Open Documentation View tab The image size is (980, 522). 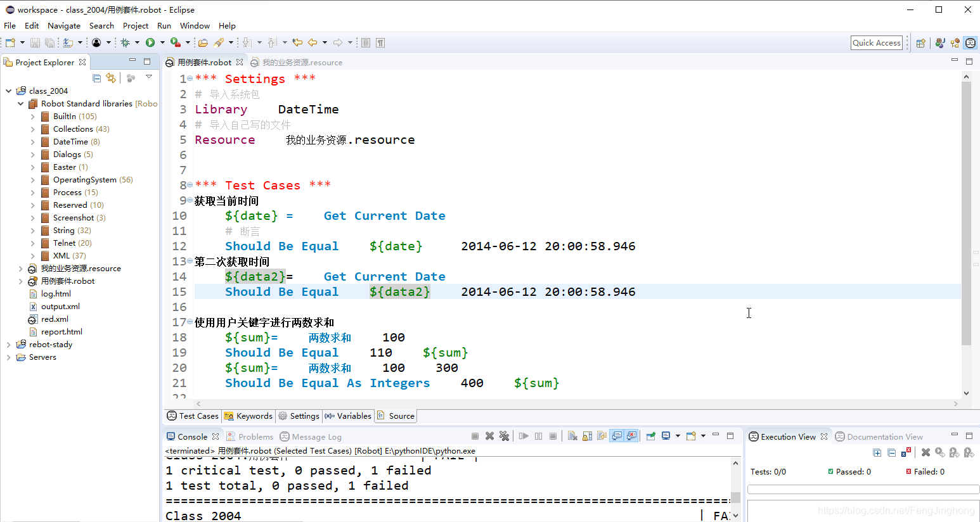[879, 436]
